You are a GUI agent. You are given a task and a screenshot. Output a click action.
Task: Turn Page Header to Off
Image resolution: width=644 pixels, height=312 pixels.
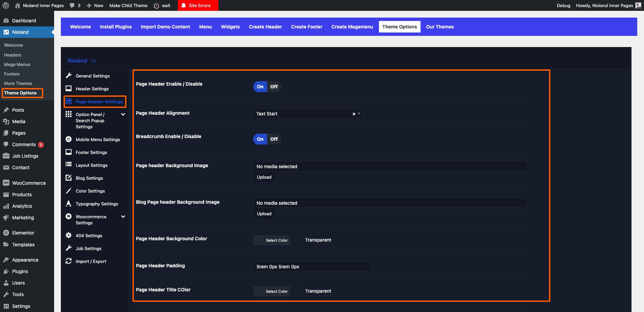click(274, 87)
